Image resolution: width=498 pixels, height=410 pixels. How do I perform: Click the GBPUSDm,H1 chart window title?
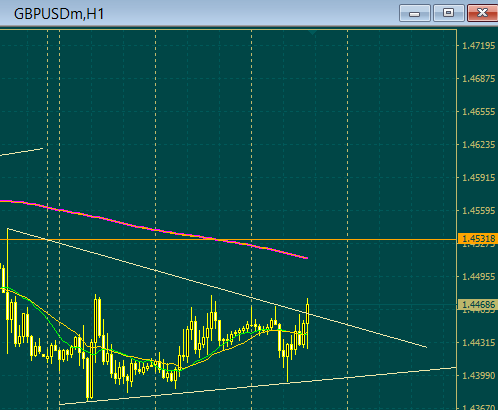point(59,14)
